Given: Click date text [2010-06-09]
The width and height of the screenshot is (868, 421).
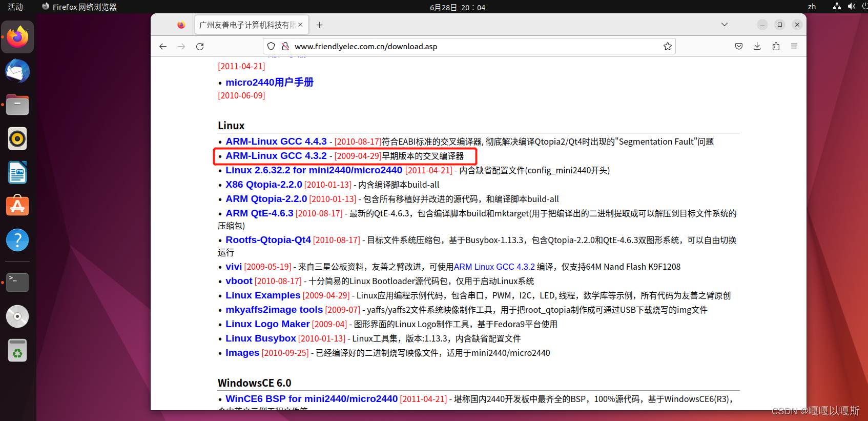Looking at the screenshot, I should [x=241, y=95].
